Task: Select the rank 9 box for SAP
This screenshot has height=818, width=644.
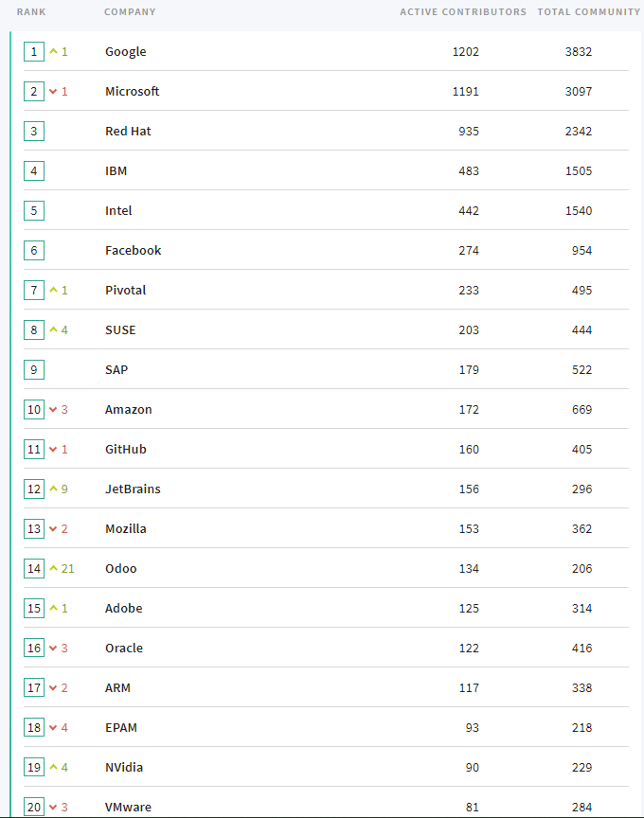Action: [x=34, y=369]
